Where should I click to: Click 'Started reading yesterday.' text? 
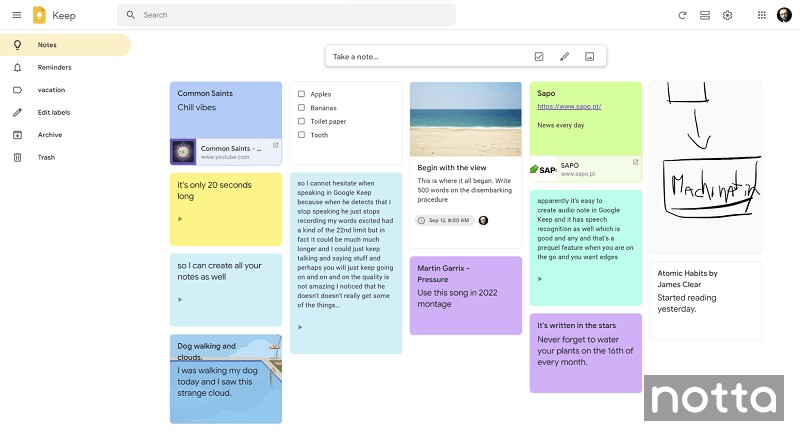(x=687, y=303)
